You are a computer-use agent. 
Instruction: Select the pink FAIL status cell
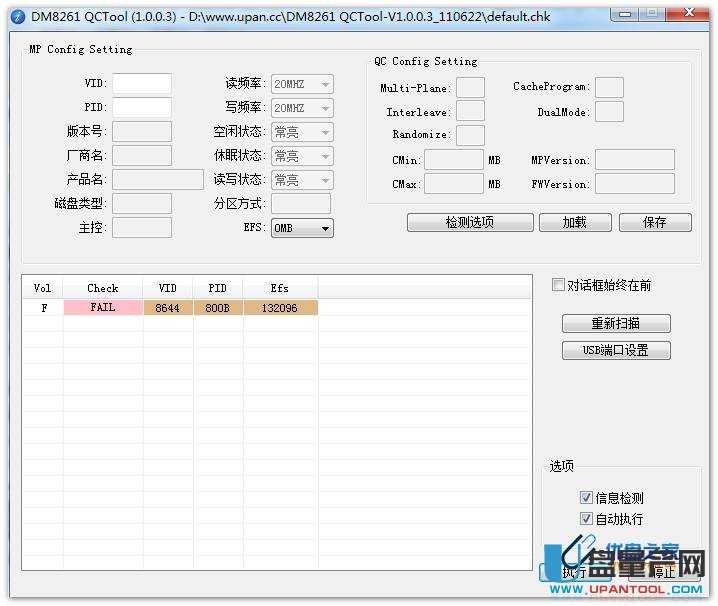tap(102, 308)
